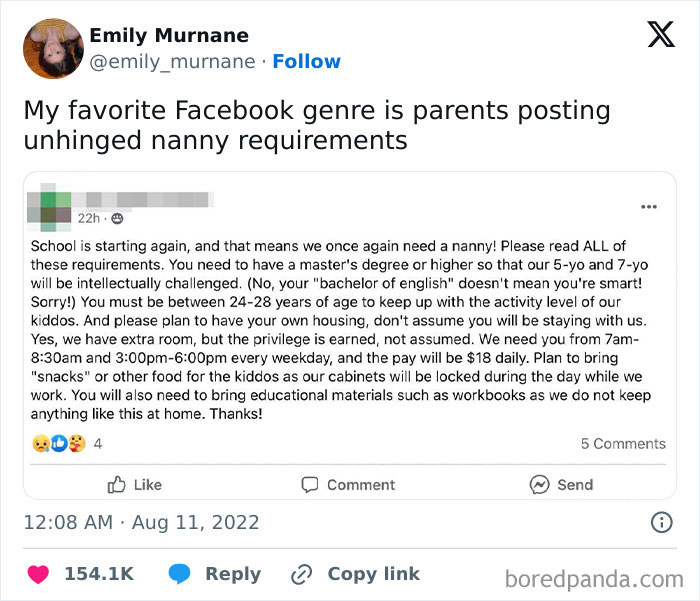Click the 154.1K likes count
700x601 pixels.
[x=98, y=574]
